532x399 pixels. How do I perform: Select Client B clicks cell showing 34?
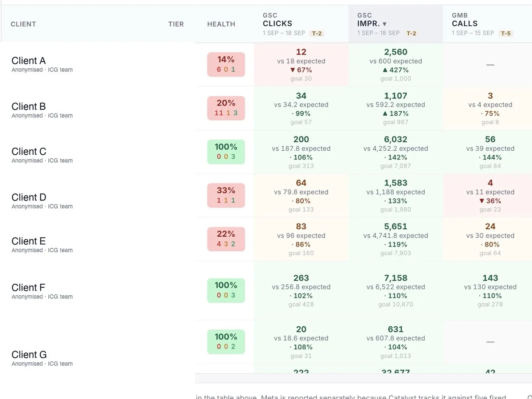click(x=301, y=109)
